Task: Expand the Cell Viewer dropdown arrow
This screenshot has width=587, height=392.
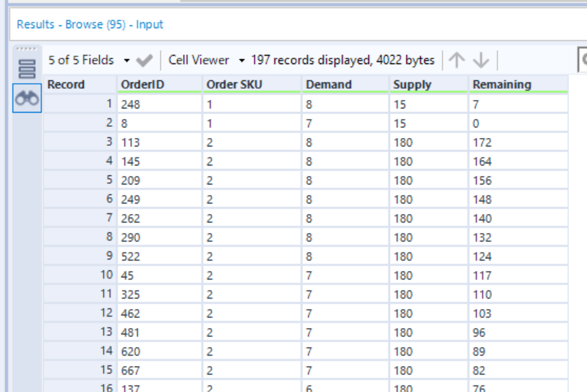Action: click(242, 61)
